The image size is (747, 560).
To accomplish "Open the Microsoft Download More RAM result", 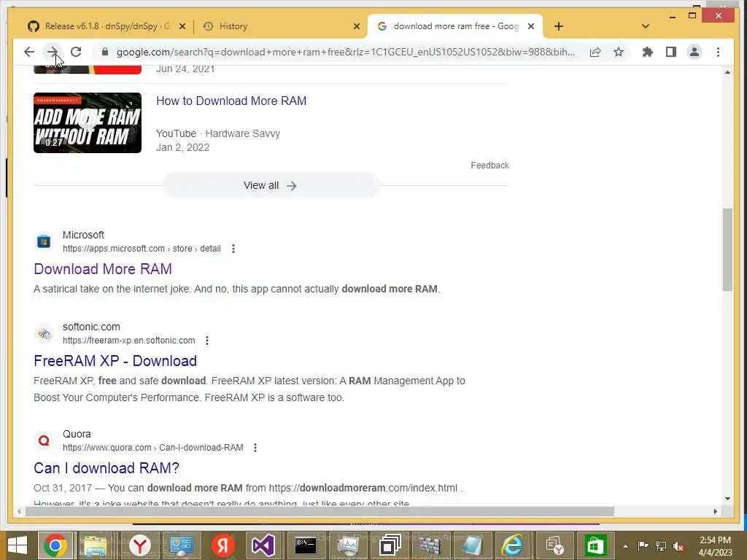I will click(x=102, y=269).
